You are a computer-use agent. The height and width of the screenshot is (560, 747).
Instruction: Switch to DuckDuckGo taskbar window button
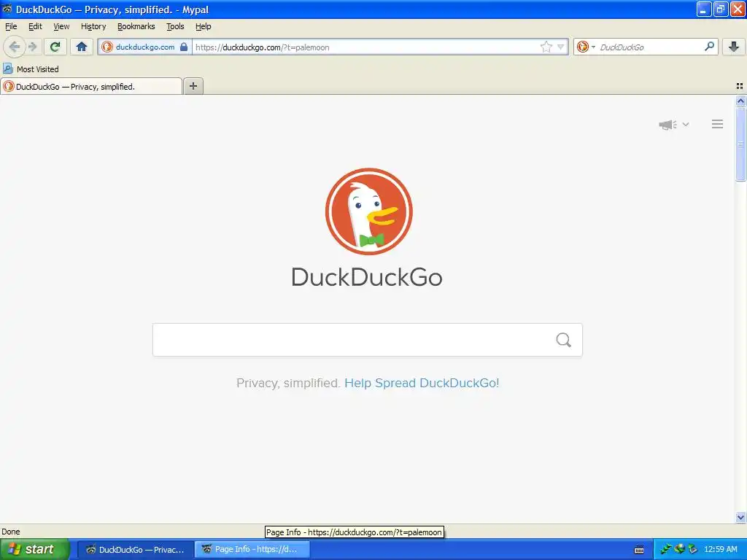[136, 550]
